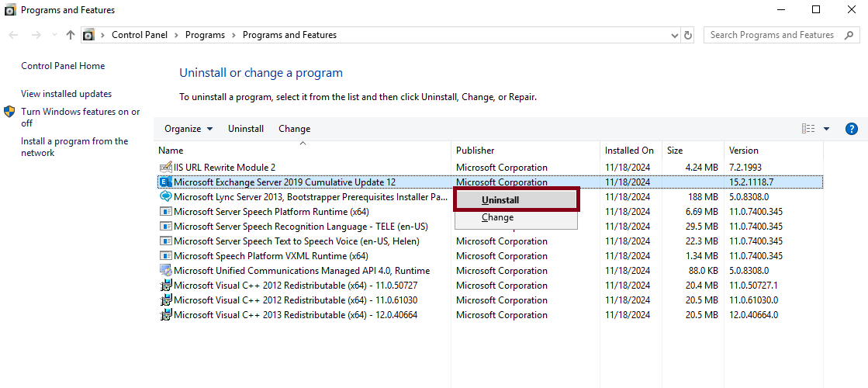Click the Speech Platform VXML Runtime icon

(165, 256)
